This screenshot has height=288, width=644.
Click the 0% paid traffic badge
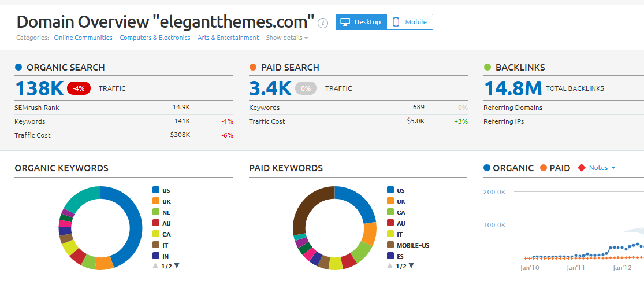pyautogui.click(x=305, y=88)
